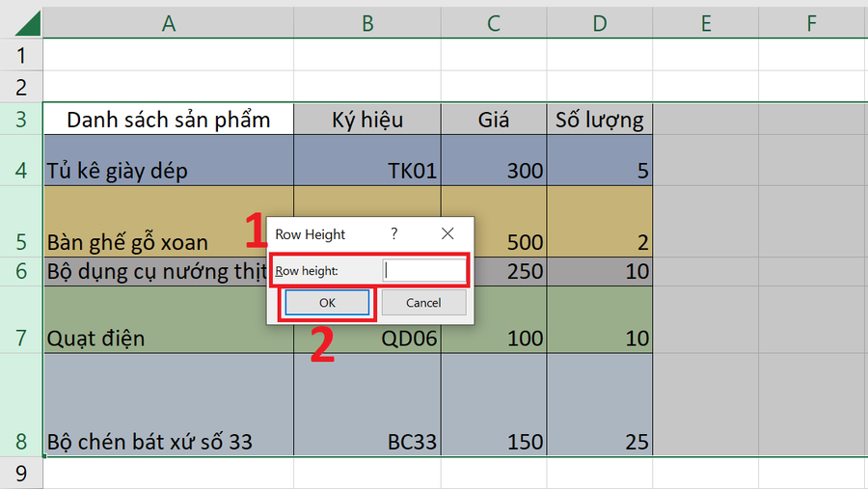Image resolution: width=868 pixels, height=489 pixels.
Task: Select row 4 header
Action: point(21,160)
